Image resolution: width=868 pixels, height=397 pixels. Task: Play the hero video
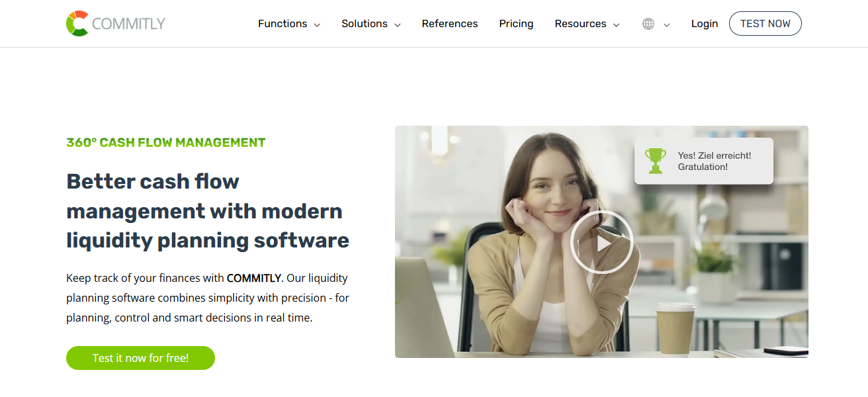(601, 242)
